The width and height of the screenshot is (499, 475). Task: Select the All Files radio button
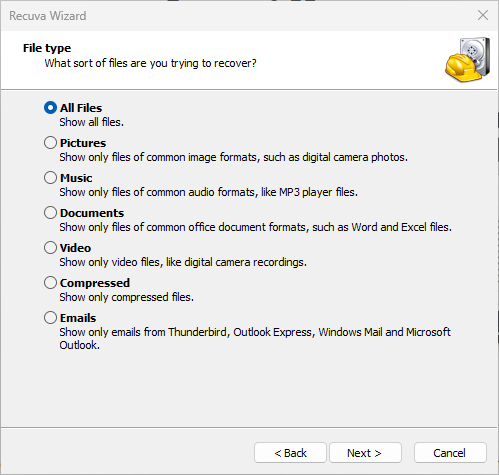(x=50, y=108)
